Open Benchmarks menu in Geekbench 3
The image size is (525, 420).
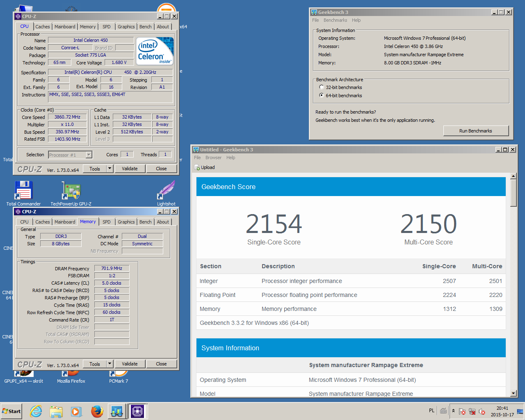coord(335,20)
